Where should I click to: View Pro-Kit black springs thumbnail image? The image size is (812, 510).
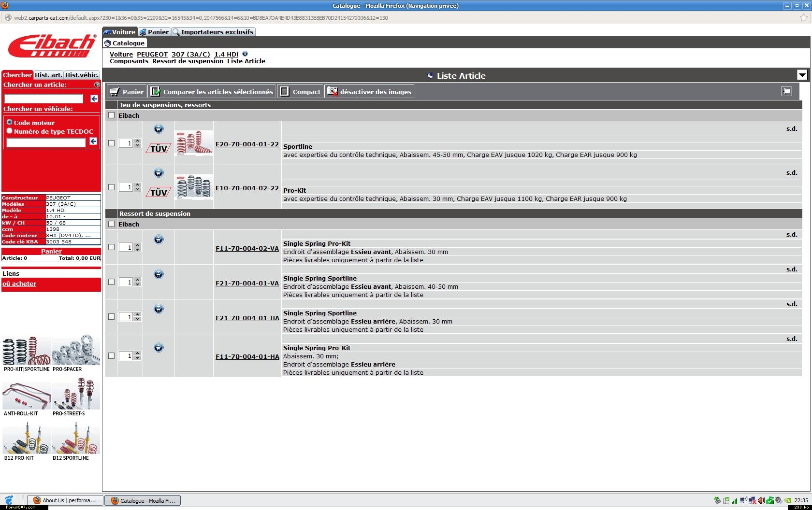194,187
